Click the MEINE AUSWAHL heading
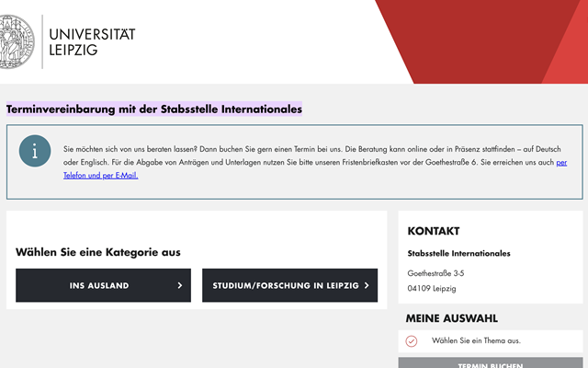Viewport: 588px width, 368px height. 451,318
